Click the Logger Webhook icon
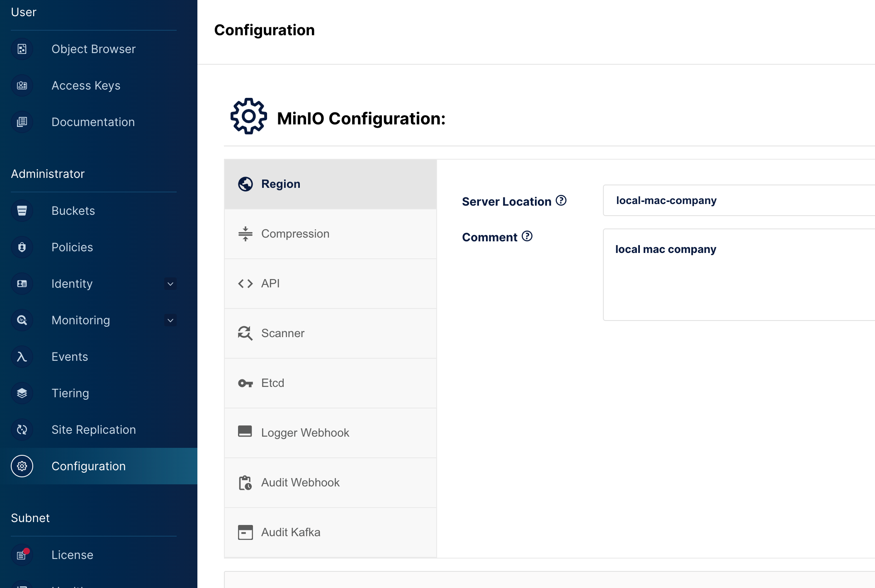 [x=245, y=431]
